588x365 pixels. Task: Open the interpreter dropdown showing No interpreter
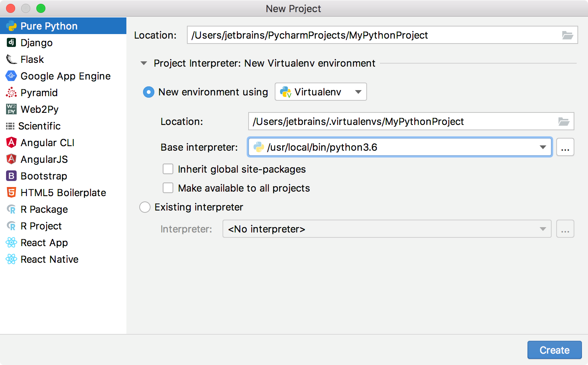543,229
